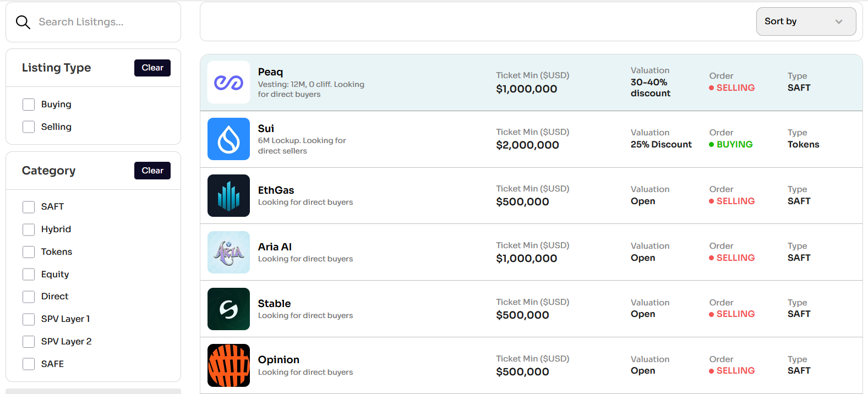
Task: Open the Sui listing title
Action: (266, 129)
